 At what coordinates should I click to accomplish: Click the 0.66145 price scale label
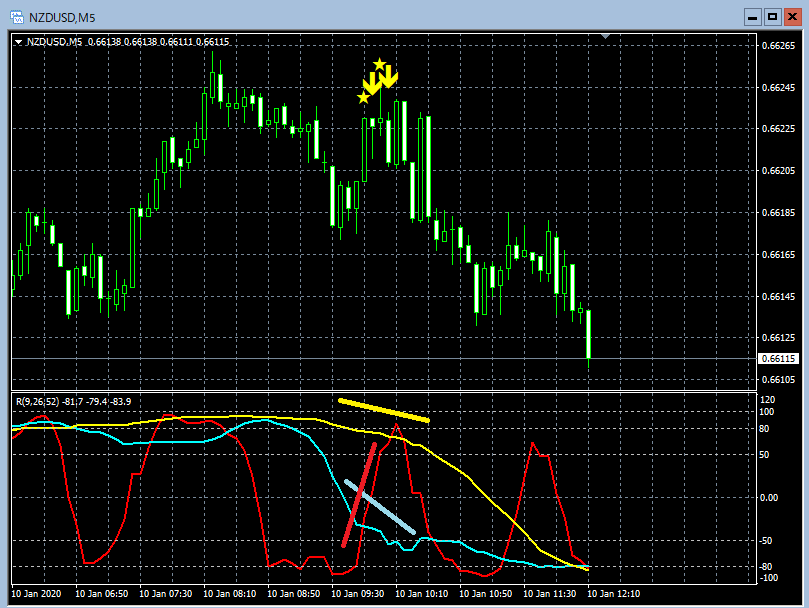coord(779,296)
